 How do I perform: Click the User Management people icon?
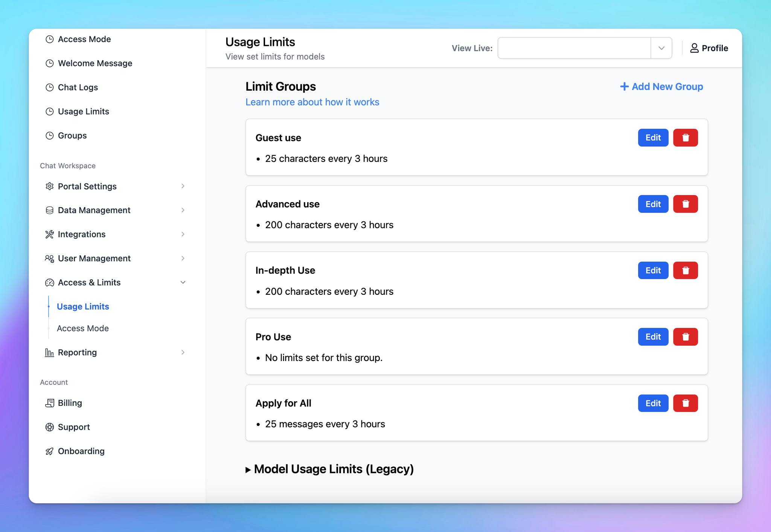point(49,258)
